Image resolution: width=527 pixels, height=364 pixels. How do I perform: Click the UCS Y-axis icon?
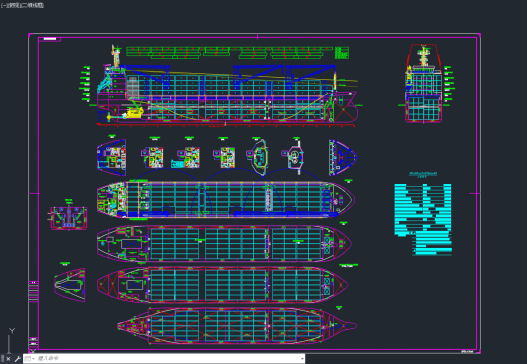12,331
